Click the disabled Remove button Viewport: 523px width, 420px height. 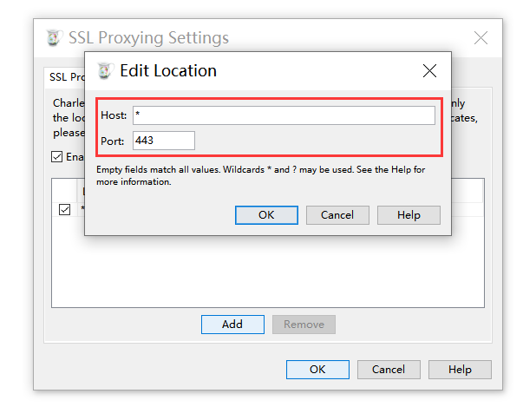(x=304, y=325)
